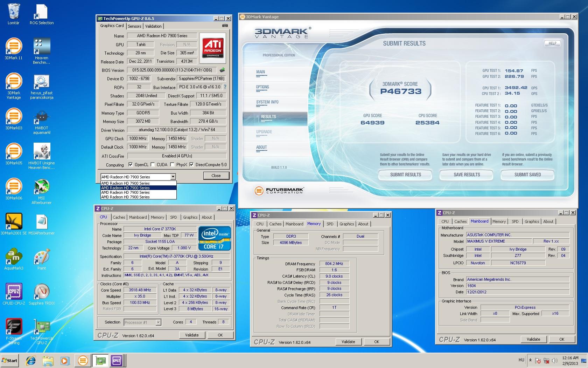The width and height of the screenshot is (588, 368).
Task: Click the BIOS save icon in GPU-Z
Action: (x=222, y=70)
